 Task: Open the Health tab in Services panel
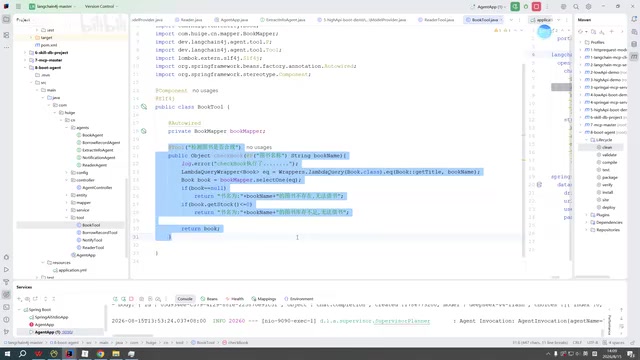pos(235,299)
